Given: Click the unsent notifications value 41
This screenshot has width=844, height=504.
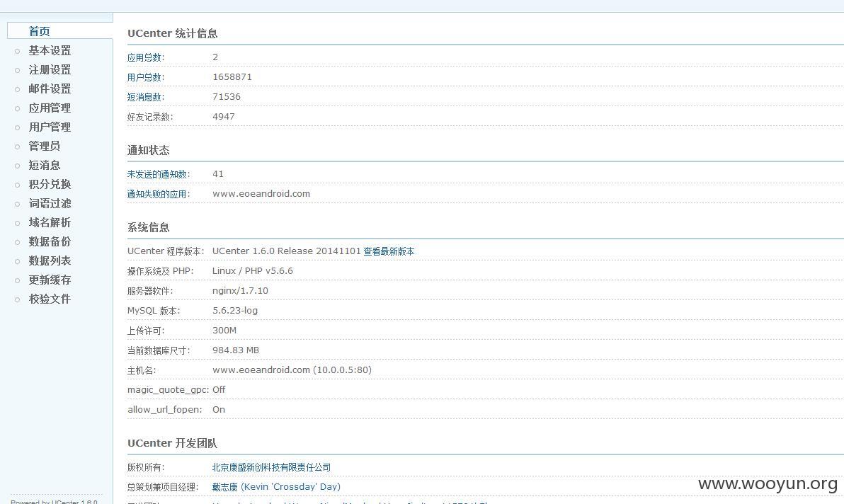Looking at the screenshot, I should click(x=218, y=173).
